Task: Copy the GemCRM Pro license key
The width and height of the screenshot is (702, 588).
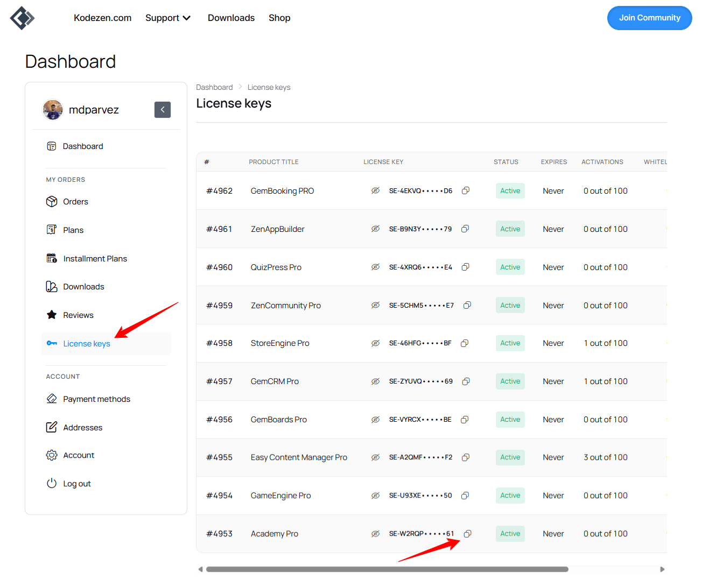Action: (x=466, y=381)
